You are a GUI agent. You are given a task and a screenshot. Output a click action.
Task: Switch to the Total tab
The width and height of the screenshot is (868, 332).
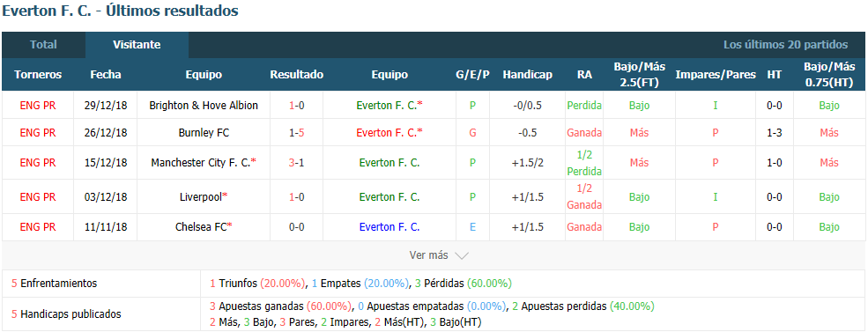(43, 45)
